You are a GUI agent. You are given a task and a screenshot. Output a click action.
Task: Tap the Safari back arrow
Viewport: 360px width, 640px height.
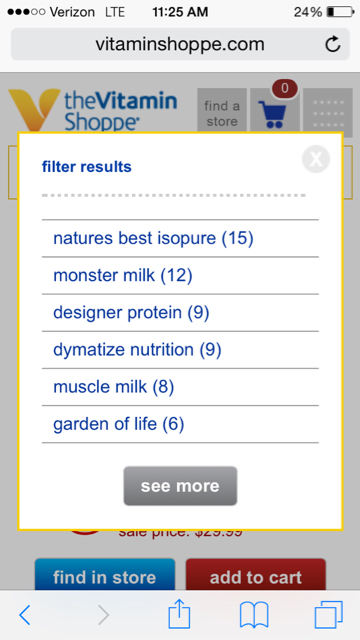point(25,615)
